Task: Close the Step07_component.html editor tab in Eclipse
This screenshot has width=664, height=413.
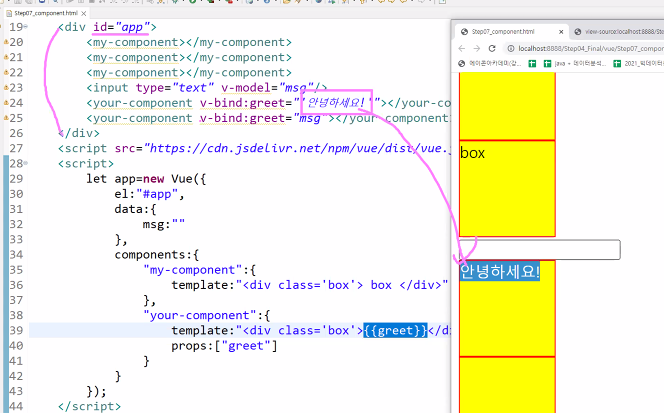Action: tap(84, 13)
